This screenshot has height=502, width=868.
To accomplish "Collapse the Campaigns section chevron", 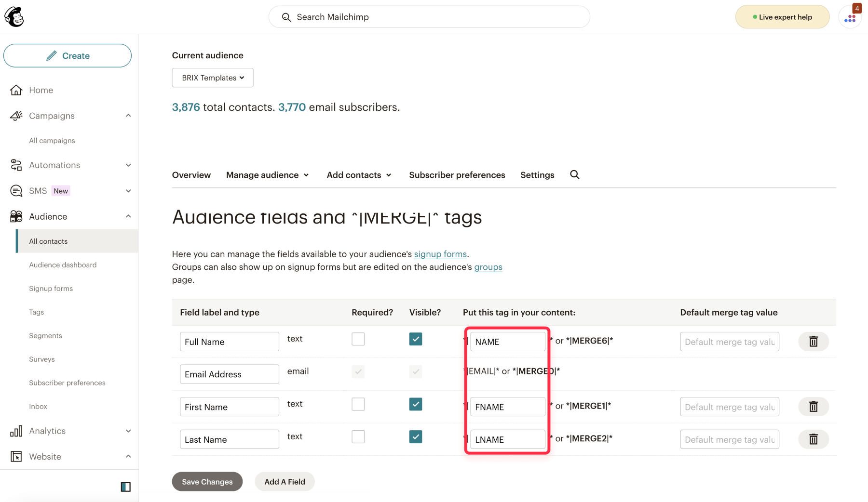I will point(128,116).
